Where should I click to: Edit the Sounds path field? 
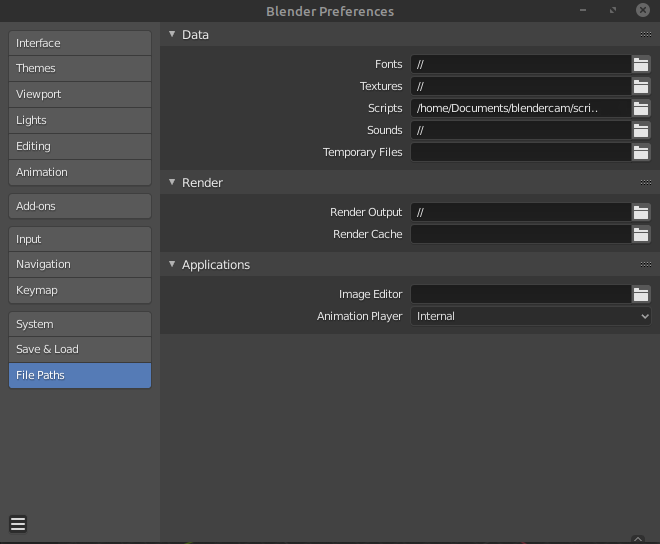pyautogui.click(x=521, y=131)
